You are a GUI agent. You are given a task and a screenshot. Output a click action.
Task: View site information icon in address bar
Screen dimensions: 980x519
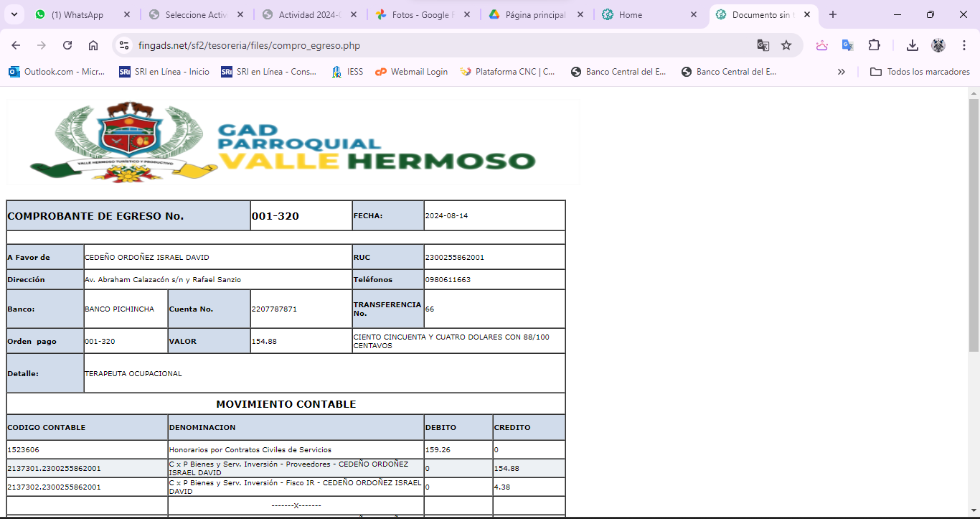124,45
